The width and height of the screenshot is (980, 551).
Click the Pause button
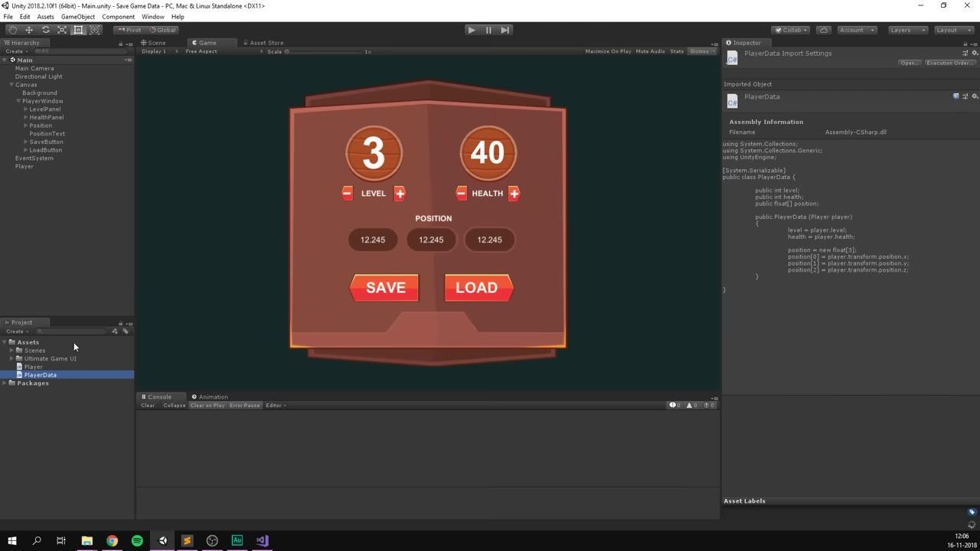point(488,30)
